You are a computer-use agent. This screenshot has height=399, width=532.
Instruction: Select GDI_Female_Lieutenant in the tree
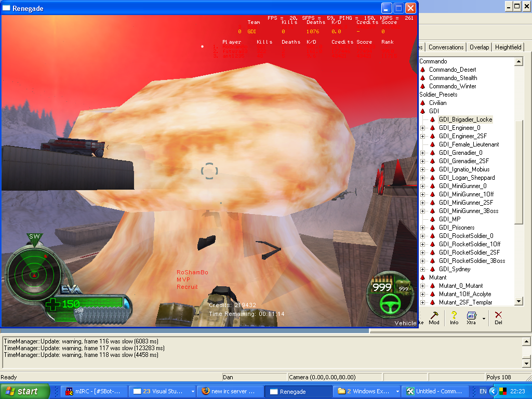[469, 144]
